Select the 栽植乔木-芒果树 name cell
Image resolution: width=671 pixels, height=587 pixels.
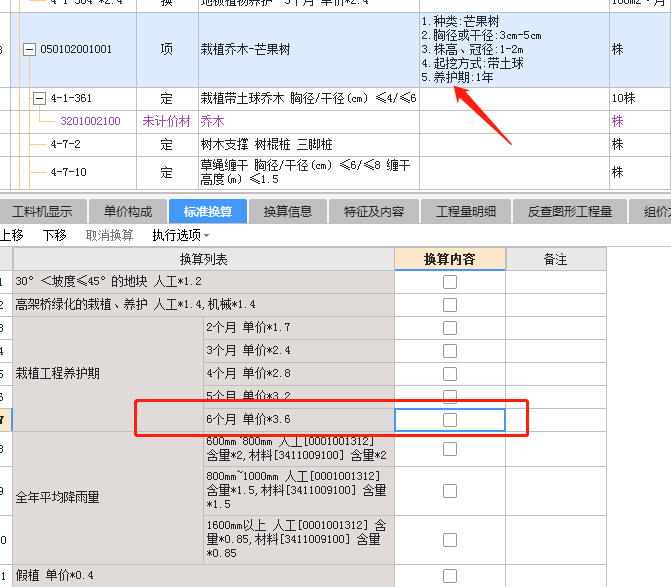309,50
